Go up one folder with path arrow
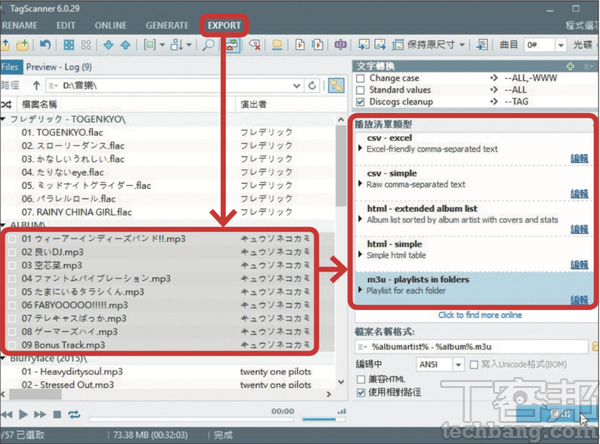 (36, 85)
